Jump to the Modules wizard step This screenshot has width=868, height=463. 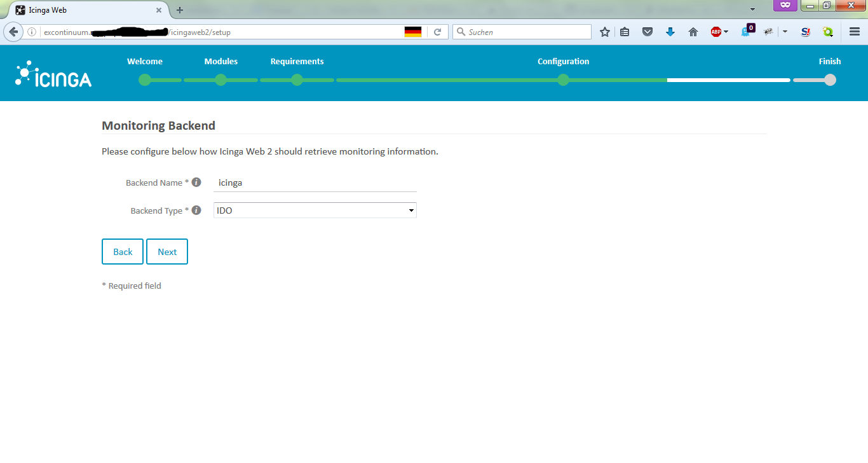click(221, 62)
